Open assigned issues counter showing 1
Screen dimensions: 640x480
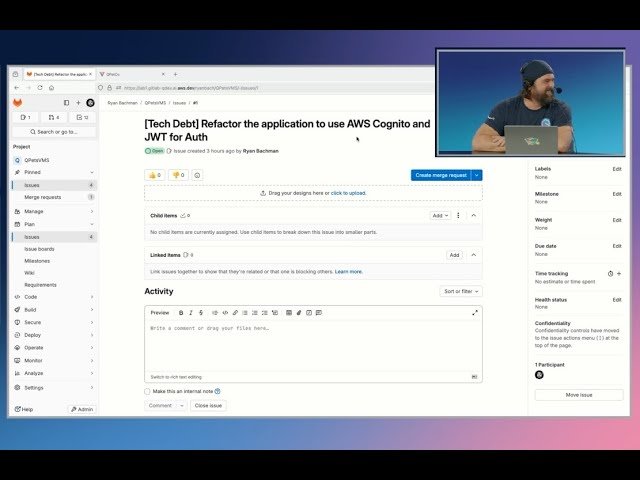(25, 118)
